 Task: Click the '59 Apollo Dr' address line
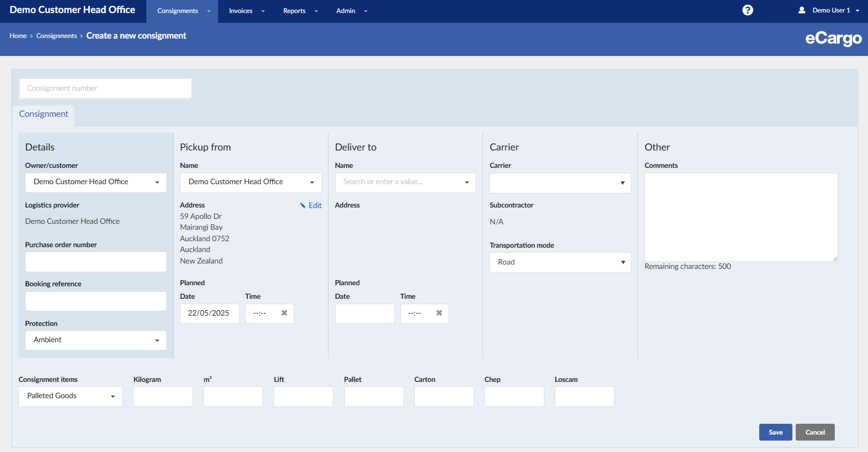201,216
